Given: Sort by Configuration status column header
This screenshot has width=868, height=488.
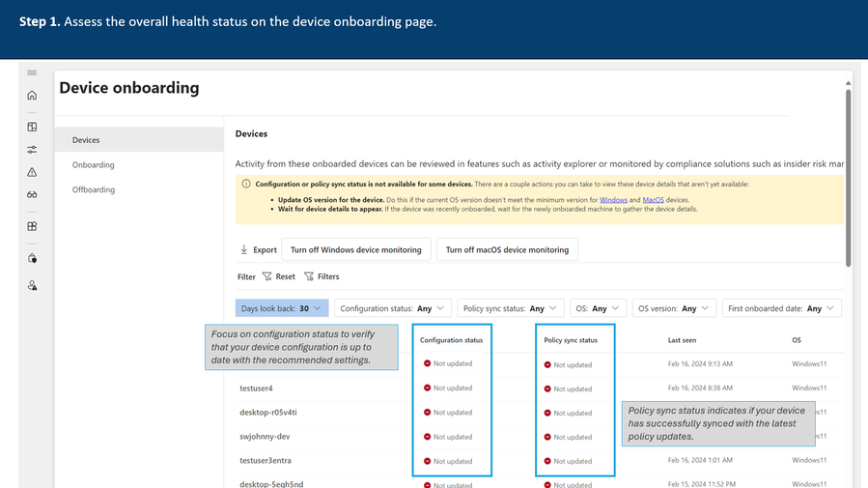Looking at the screenshot, I should coord(451,340).
